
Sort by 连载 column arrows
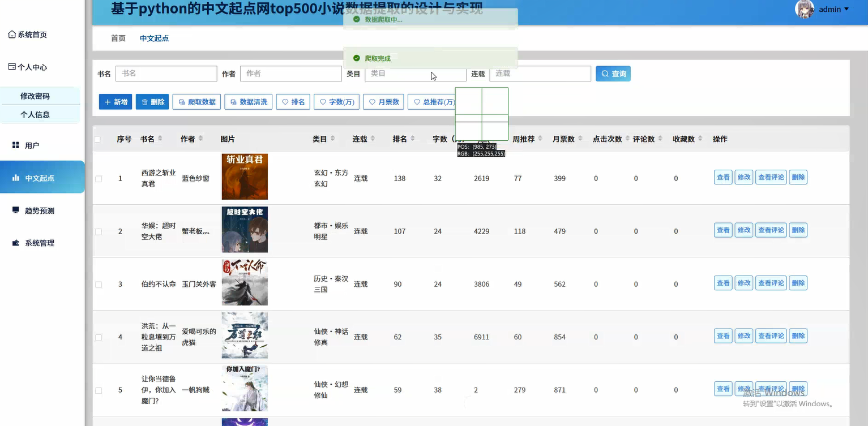coord(373,139)
